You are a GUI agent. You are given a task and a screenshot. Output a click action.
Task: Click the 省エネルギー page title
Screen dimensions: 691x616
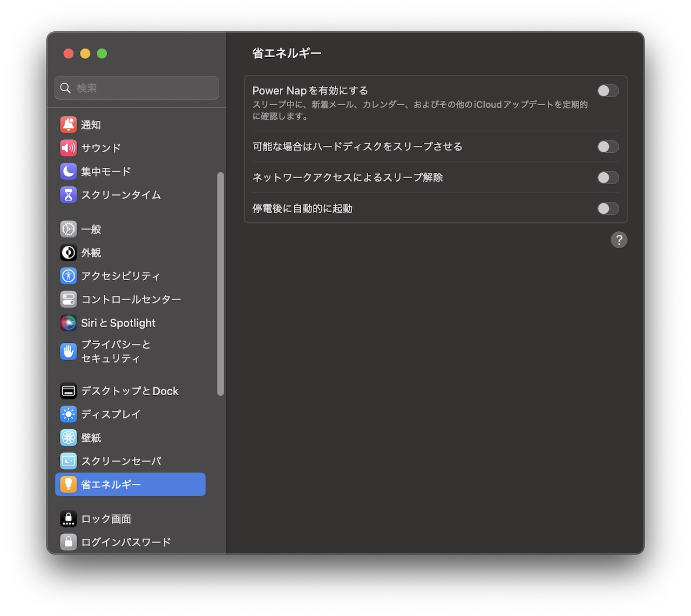pyautogui.click(x=287, y=53)
